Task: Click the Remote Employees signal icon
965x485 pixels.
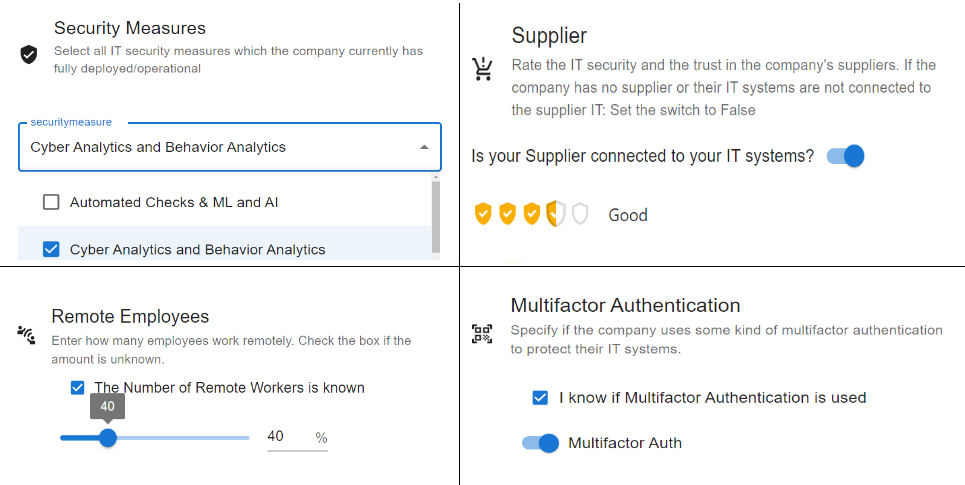Action: click(26, 335)
